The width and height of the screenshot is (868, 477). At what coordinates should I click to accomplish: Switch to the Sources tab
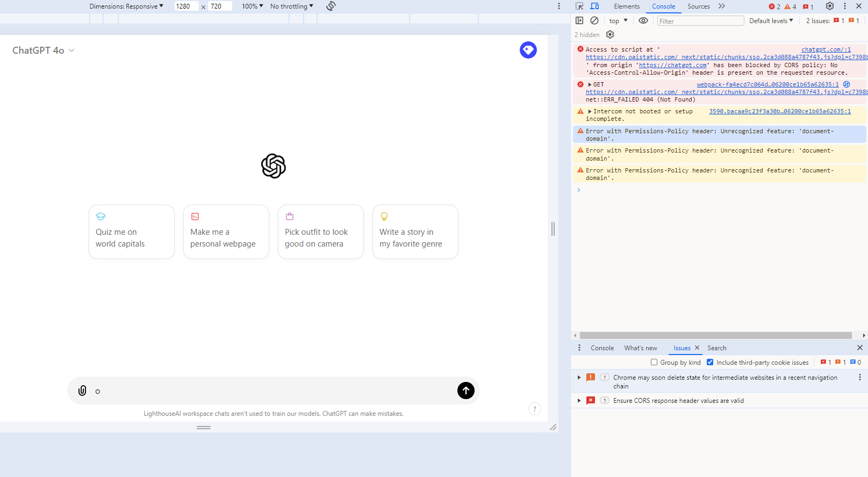(699, 6)
